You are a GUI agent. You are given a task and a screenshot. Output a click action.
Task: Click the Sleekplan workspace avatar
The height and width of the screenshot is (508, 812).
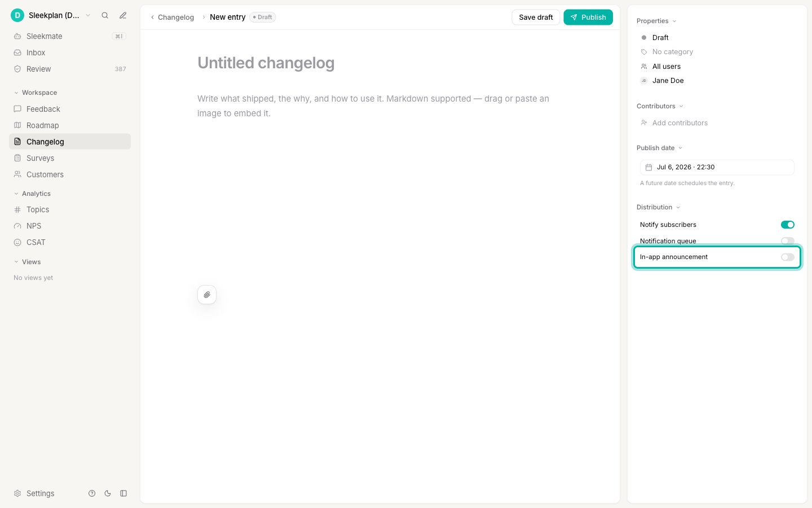tap(17, 15)
